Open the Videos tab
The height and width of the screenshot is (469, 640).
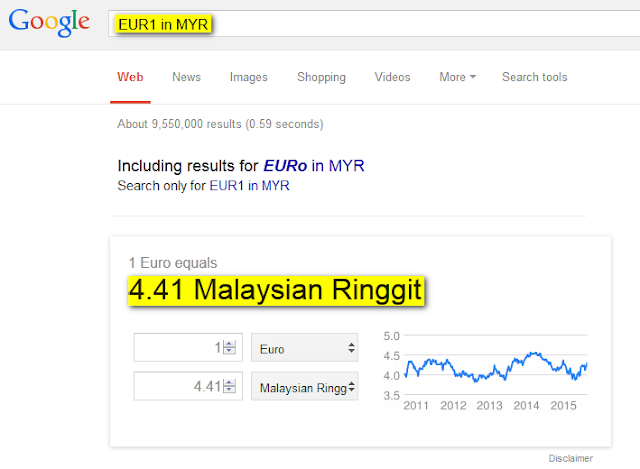[x=392, y=77]
